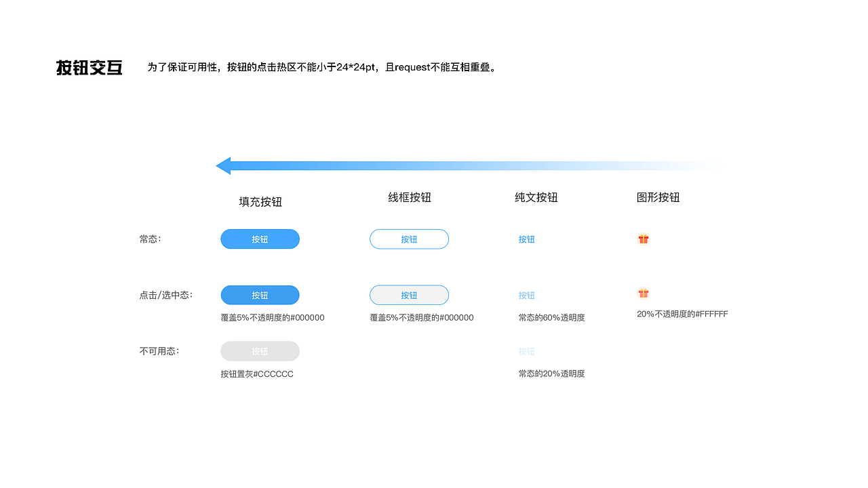Click the disabled pale 按钮 text under 纯文按钮

pos(527,351)
